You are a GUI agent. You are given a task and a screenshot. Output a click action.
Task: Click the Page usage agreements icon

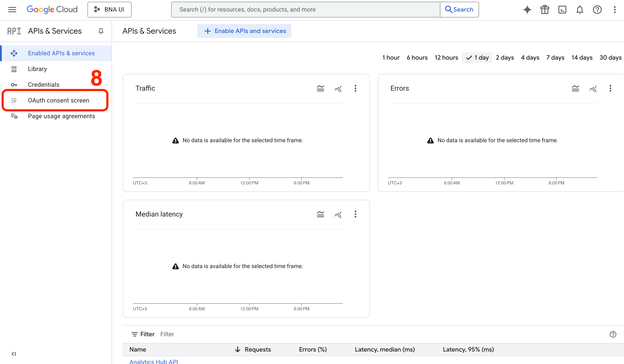[x=14, y=116]
